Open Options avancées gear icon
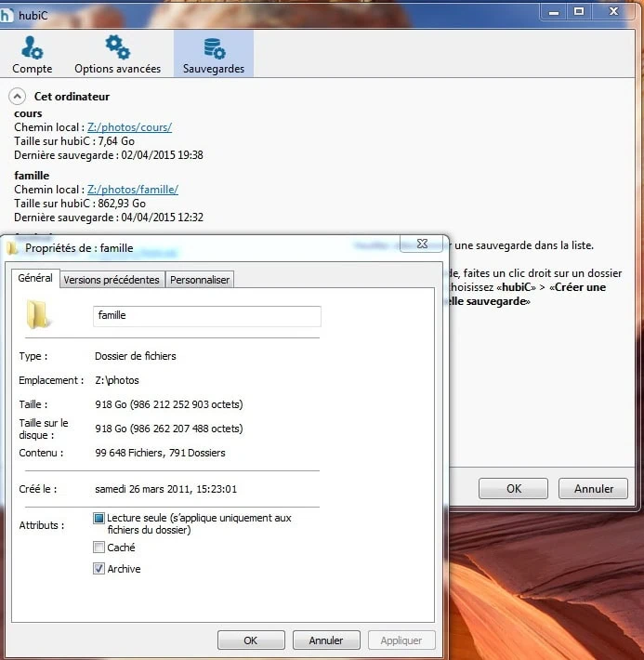This screenshot has width=644, height=660. pos(117,47)
